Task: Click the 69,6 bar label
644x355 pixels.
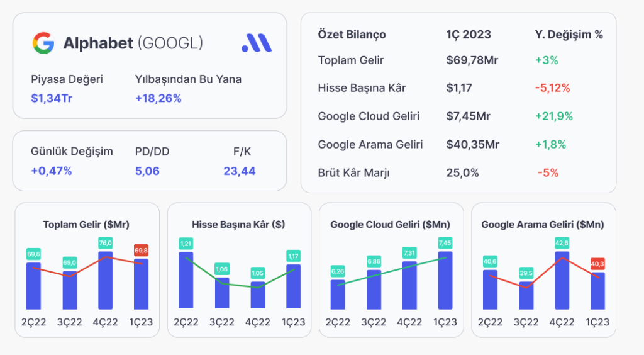Action: pyautogui.click(x=34, y=254)
